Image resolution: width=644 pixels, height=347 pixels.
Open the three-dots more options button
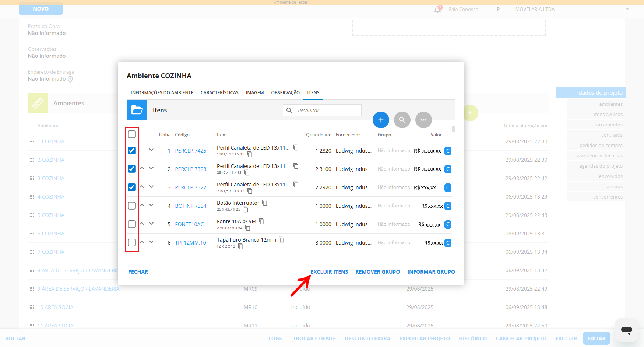click(x=423, y=120)
